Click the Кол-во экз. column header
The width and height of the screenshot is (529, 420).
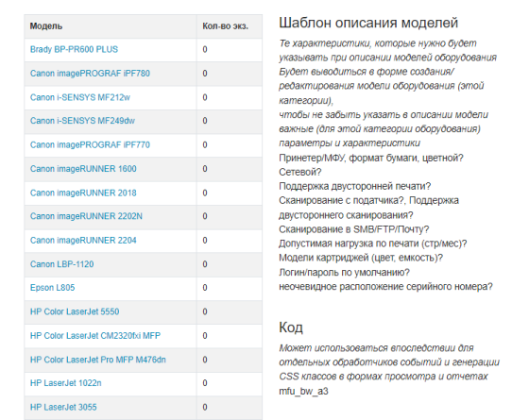(x=225, y=26)
